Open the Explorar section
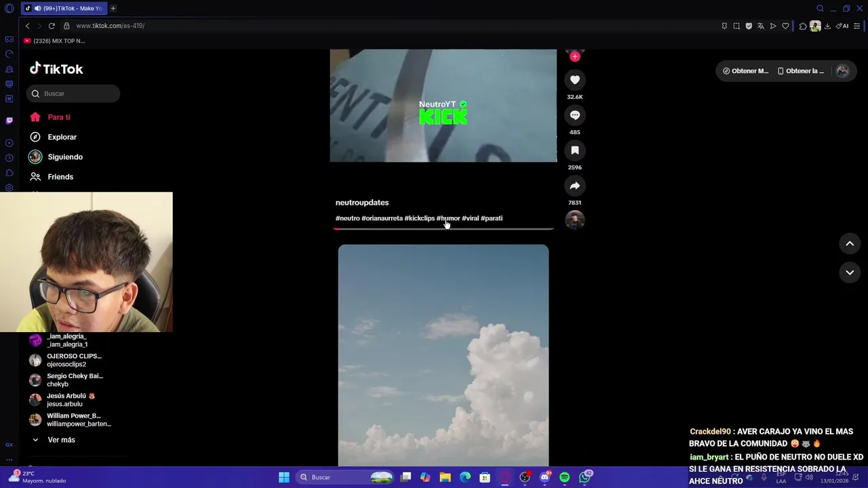The image size is (868, 488). click(54, 137)
